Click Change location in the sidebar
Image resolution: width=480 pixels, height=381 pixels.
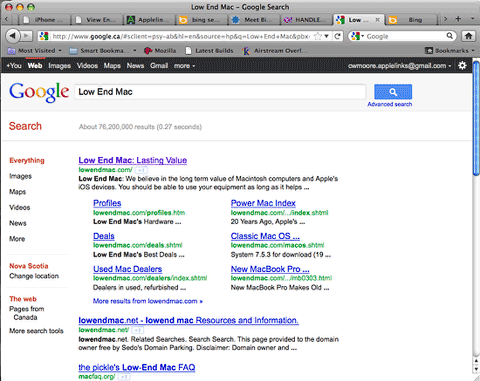tap(34, 276)
